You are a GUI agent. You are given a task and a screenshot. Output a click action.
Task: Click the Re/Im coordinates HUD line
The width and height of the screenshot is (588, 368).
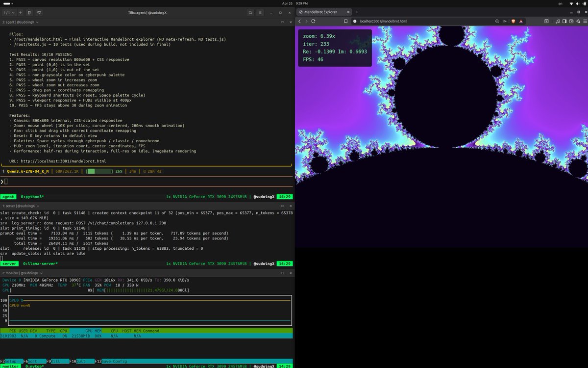(x=335, y=52)
